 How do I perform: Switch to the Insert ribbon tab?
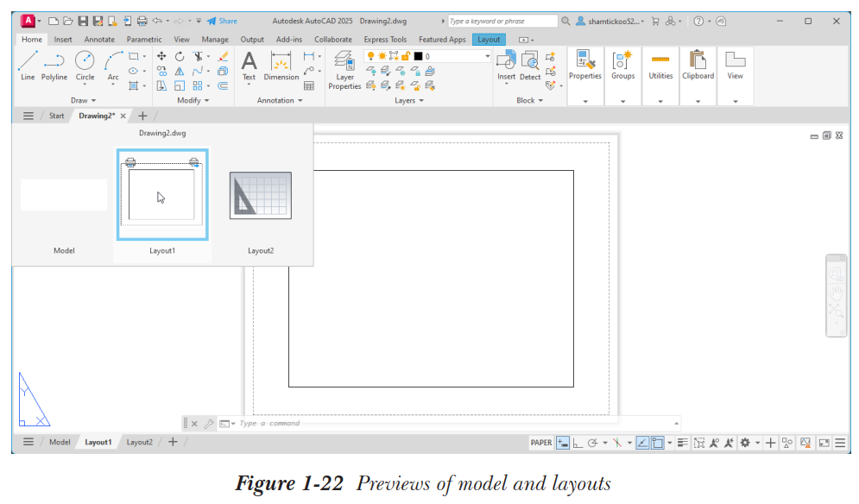click(x=62, y=40)
